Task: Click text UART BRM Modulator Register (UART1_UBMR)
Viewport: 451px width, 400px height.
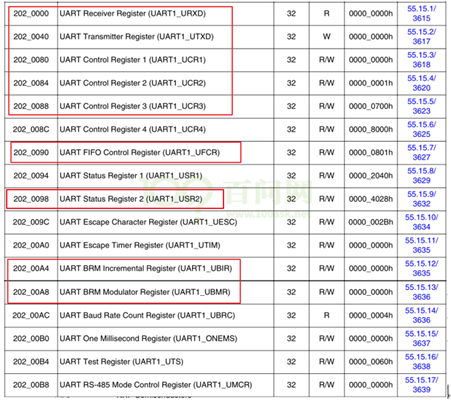Action: (x=145, y=292)
